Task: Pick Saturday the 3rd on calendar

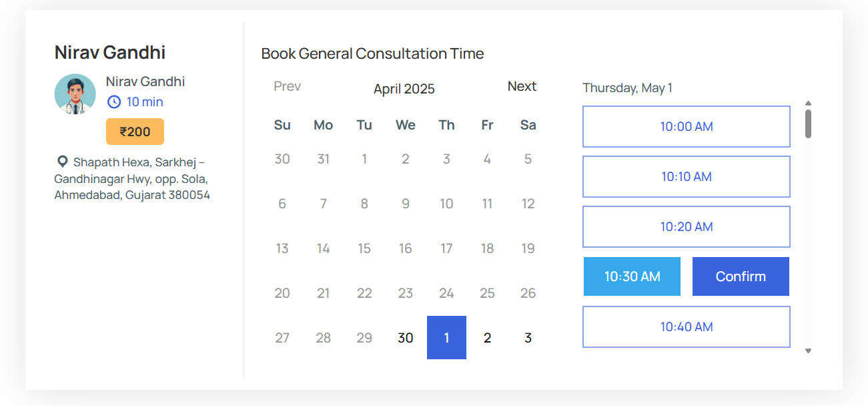Action: tap(528, 338)
